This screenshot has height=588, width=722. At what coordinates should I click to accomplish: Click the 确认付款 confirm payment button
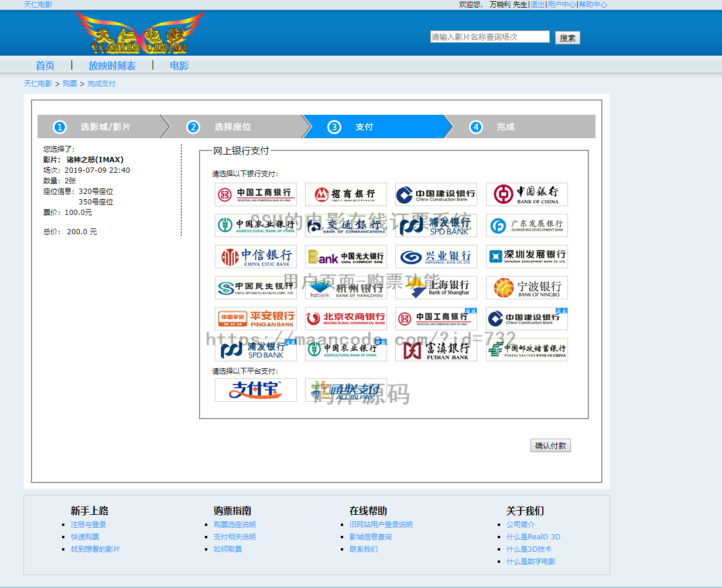click(x=550, y=446)
